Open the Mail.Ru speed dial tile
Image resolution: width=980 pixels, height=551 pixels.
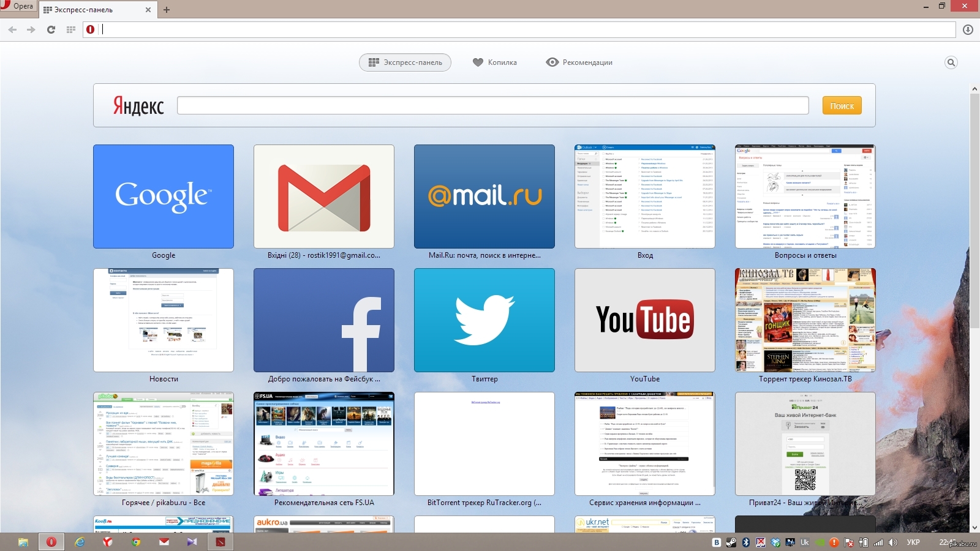[484, 197]
